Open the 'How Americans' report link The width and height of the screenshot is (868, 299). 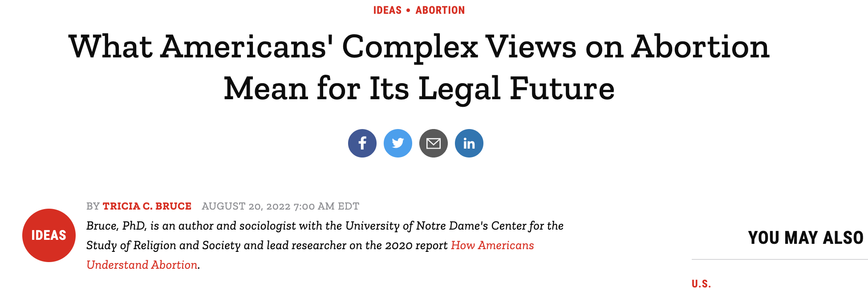click(492, 245)
